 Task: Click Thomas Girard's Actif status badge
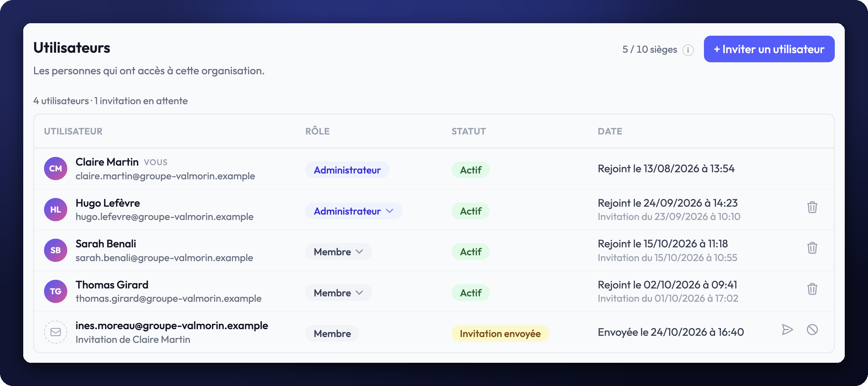(471, 293)
